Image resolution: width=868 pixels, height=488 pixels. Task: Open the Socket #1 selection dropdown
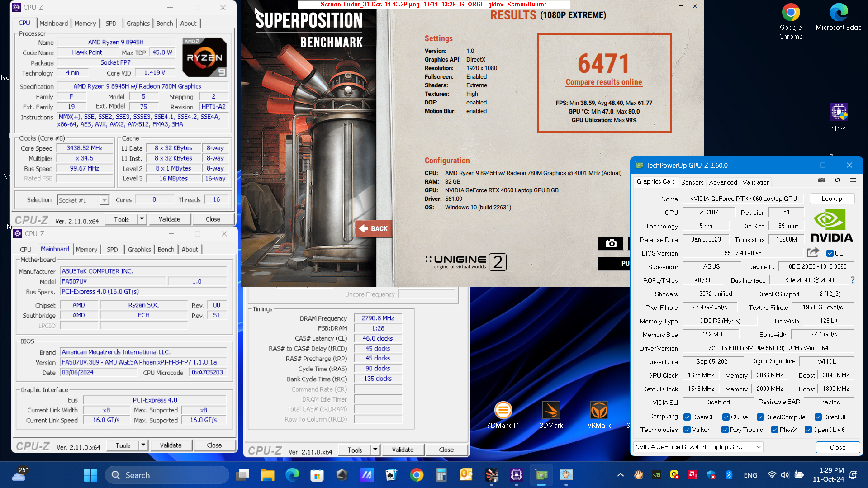(x=83, y=200)
